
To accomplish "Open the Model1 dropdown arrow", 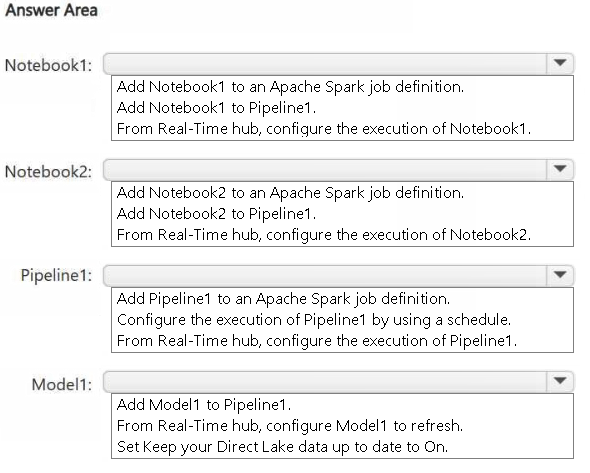I will tap(560, 382).
